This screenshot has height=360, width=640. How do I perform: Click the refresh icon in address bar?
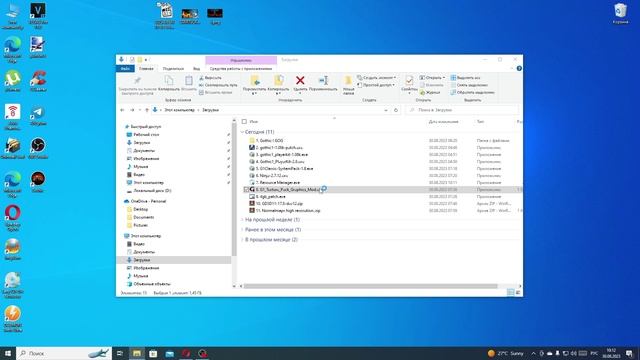click(x=396, y=110)
